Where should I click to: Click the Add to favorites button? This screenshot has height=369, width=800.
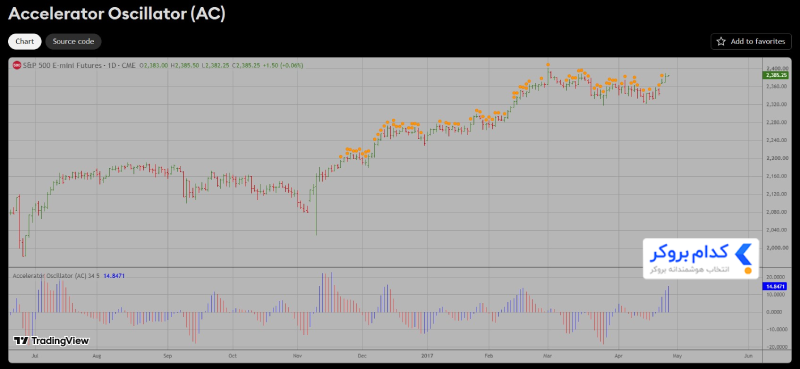click(x=751, y=42)
